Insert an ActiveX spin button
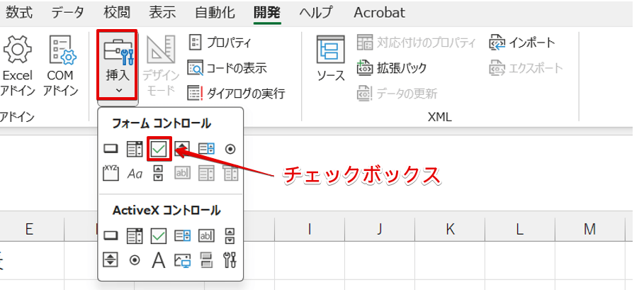The width and height of the screenshot is (644, 290). [x=110, y=260]
